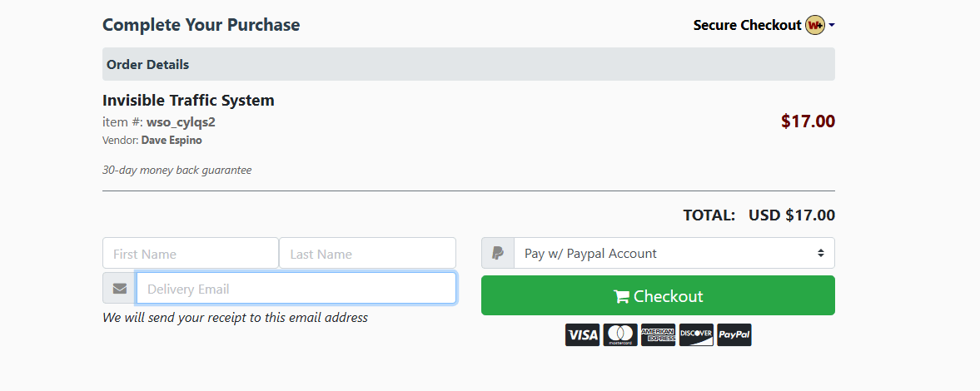Focus the First Name field
Viewport: 980px width, 391px height.
[x=190, y=254]
